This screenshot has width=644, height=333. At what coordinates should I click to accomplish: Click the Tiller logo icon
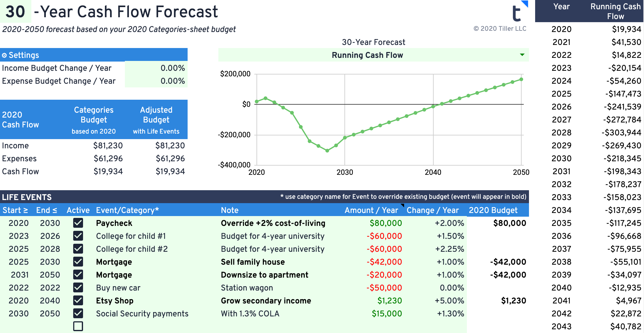tap(517, 13)
